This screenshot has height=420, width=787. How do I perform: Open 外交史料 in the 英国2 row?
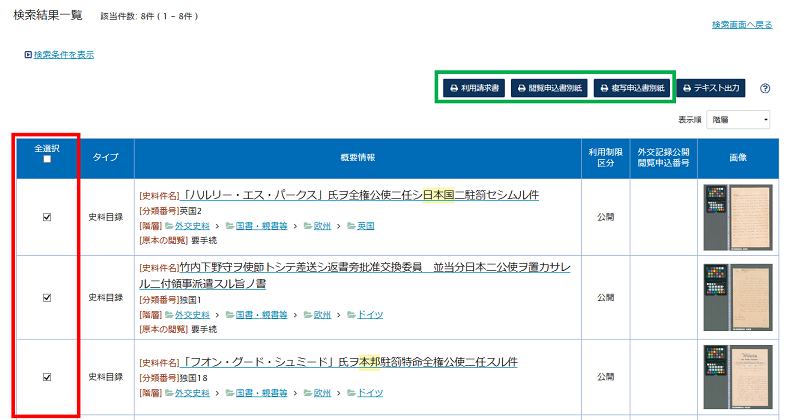tap(192, 226)
